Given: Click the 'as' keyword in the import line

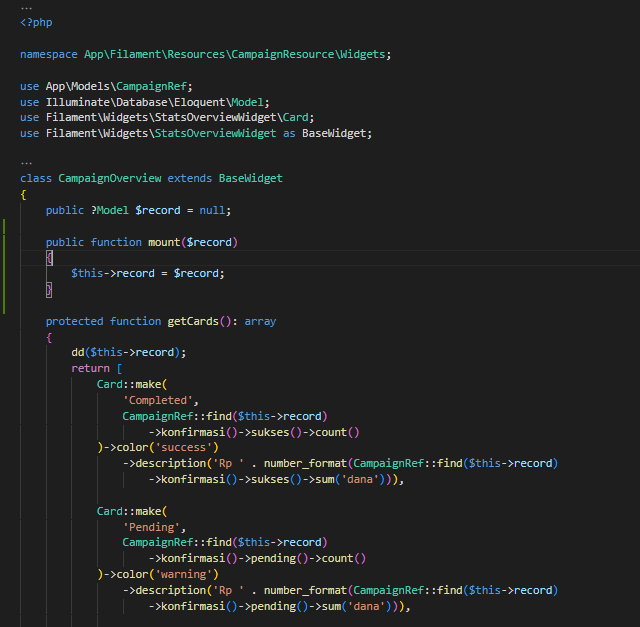Looking at the screenshot, I should coord(289,133).
